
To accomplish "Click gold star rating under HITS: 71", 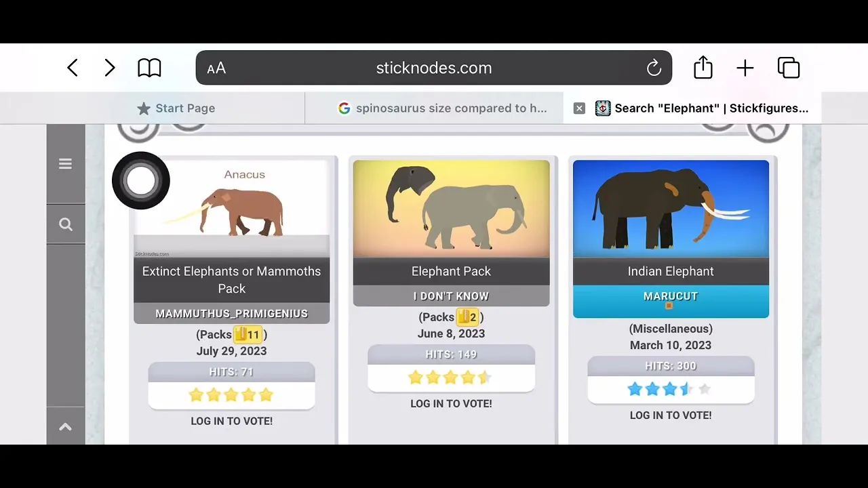I will pyautogui.click(x=232, y=394).
